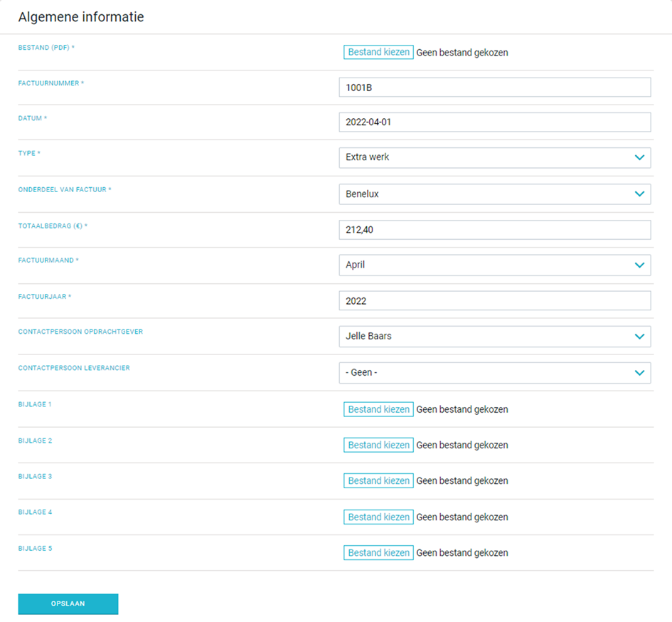
Task: Click chevron icon beside Jelle Baars
Action: (639, 337)
